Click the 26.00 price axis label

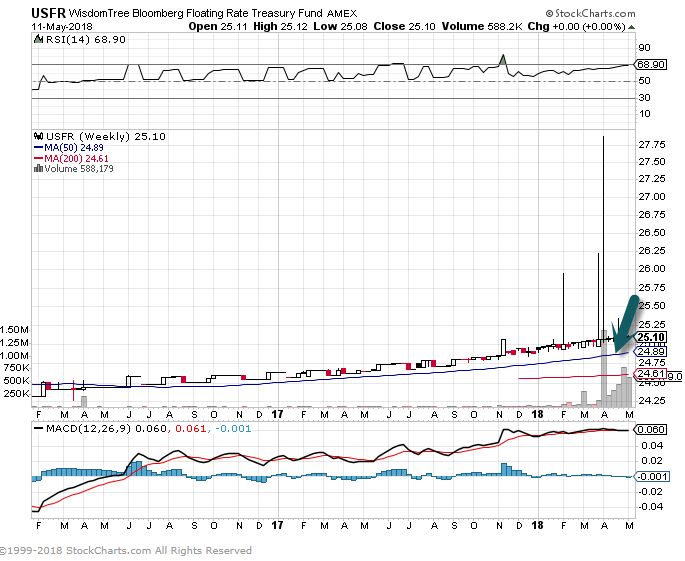652,269
